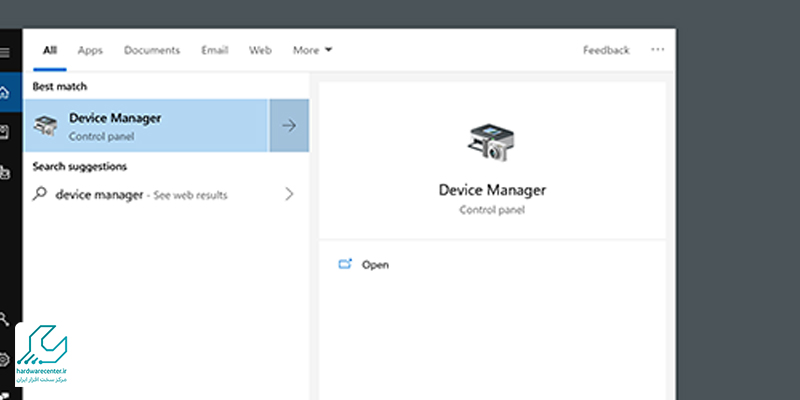This screenshot has height=400, width=800.
Task: Click the hamburger menu icon in sidebar
Action: (4, 52)
